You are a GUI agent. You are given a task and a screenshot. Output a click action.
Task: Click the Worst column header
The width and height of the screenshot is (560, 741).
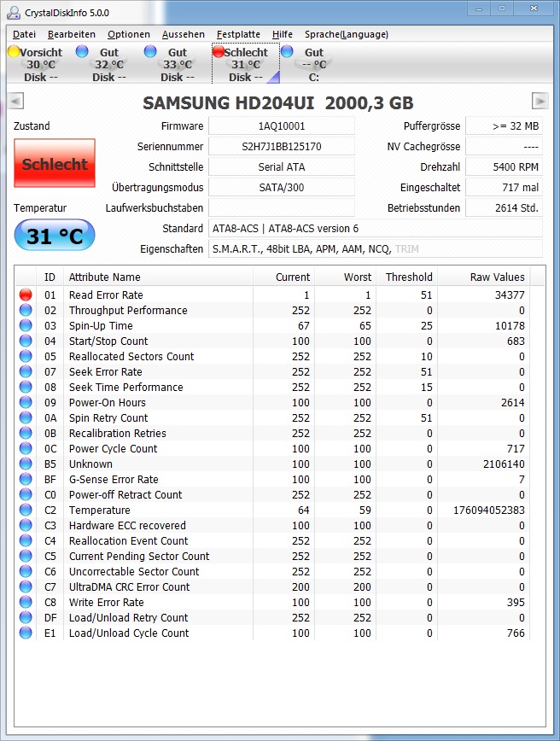click(x=346, y=277)
